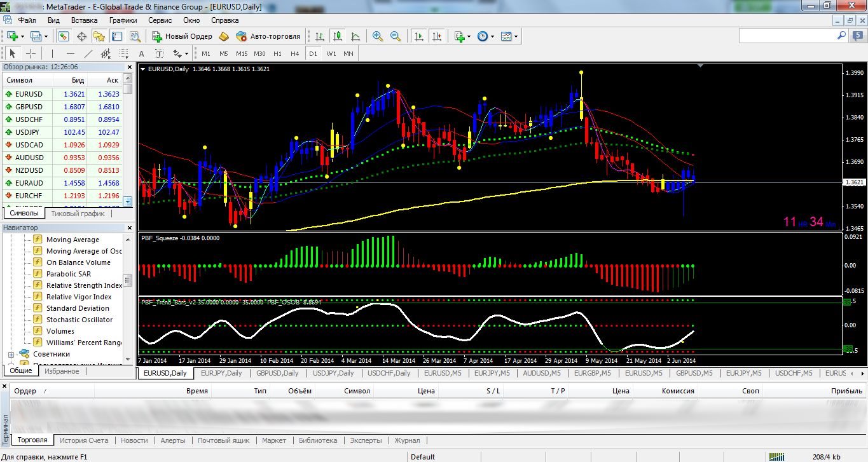Switch to the GBPUSD,Daily chart tab
Image resolution: width=868 pixels, height=462 pixels.
(277, 373)
